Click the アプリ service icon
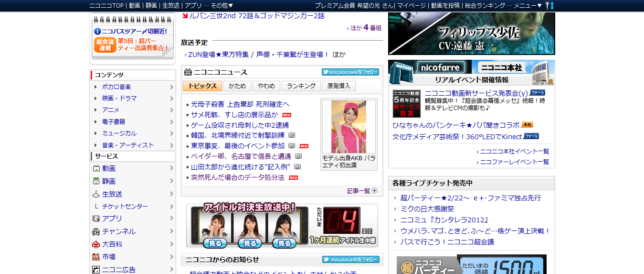 coord(96,219)
